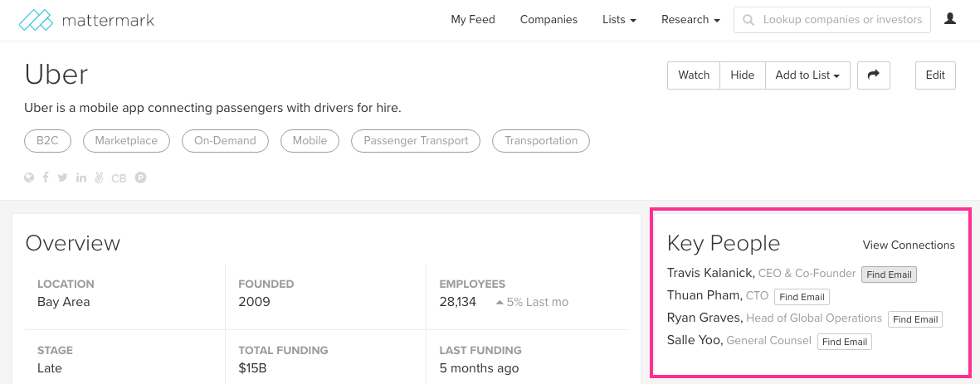This screenshot has height=384, width=980.
Task: Find email for Travis Kalanick
Action: tap(889, 275)
